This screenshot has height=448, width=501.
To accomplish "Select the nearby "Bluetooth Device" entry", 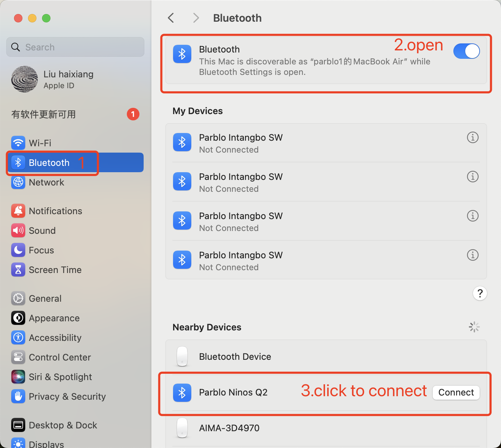I will tap(326, 357).
